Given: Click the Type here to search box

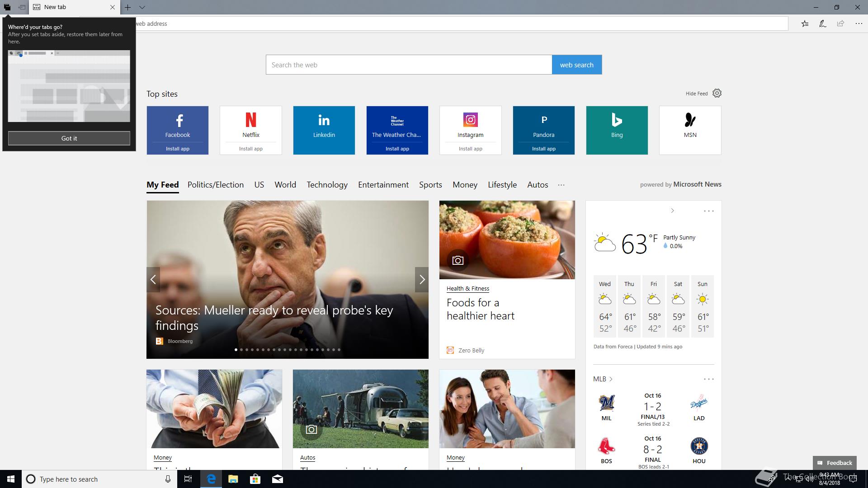Looking at the screenshot, I should 99,479.
